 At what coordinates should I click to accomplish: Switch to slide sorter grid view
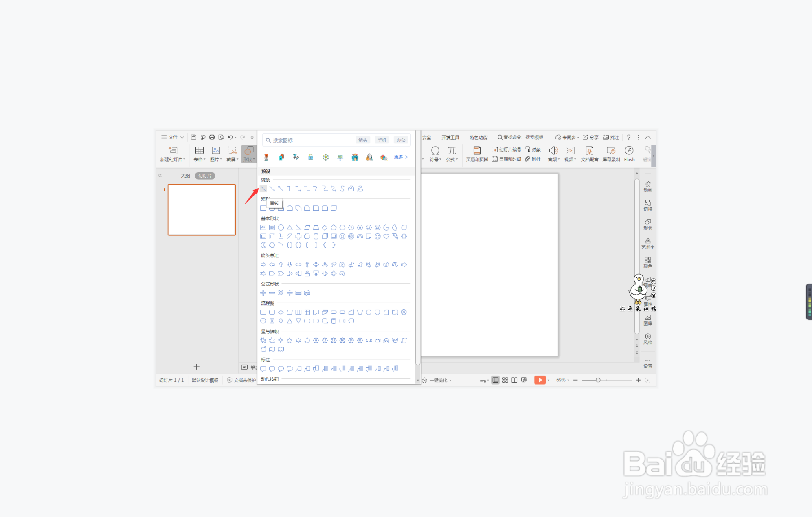click(x=505, y=380)
